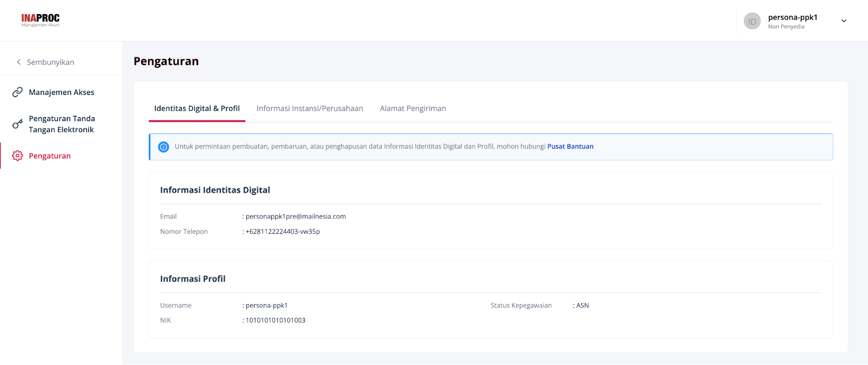Select the red Pengaturan sidebar label

pyautogui.click(x=49, y=156)
